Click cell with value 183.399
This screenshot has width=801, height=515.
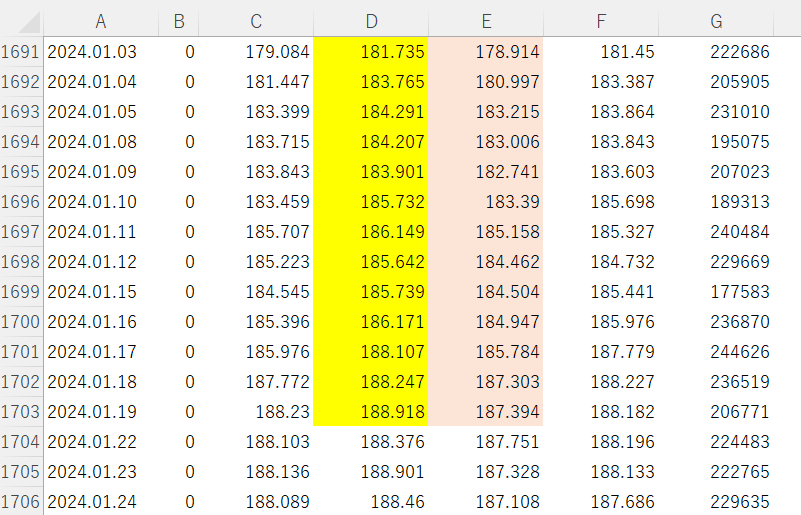[256, 112]
